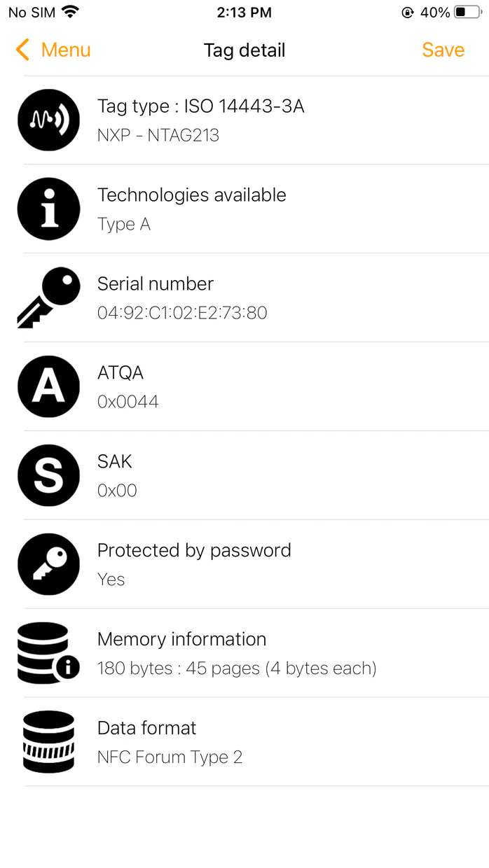The height and width of the screenshot is (868, 489).
Task: Return to Menu via back label
Action: click(66, 50)
